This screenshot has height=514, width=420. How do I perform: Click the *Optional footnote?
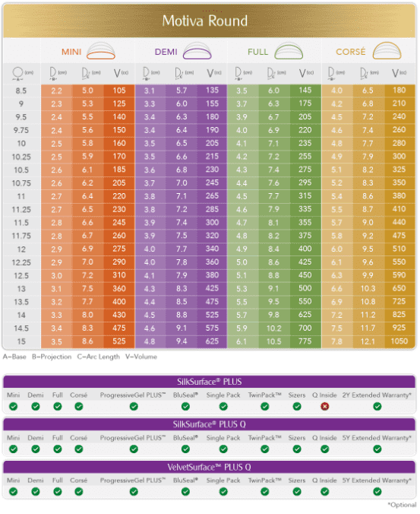pyautogui.click(x=402, y=505)
